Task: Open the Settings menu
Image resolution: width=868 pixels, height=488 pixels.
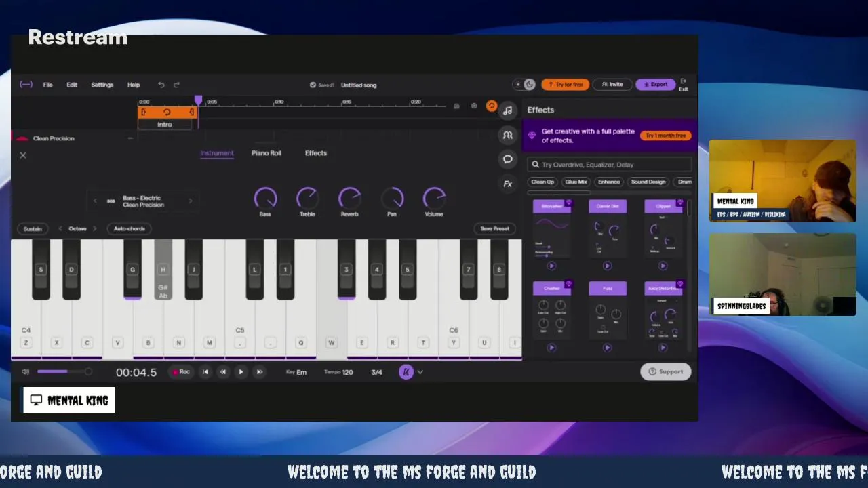Action: click(x=102, y=85)
